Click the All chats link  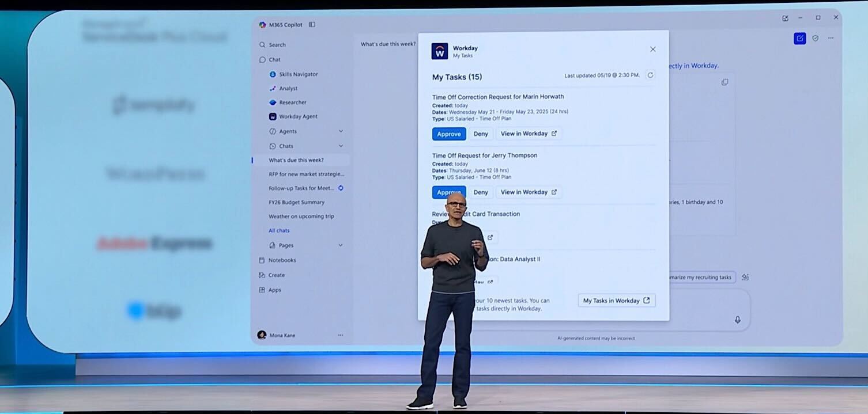tap(279, 230)
